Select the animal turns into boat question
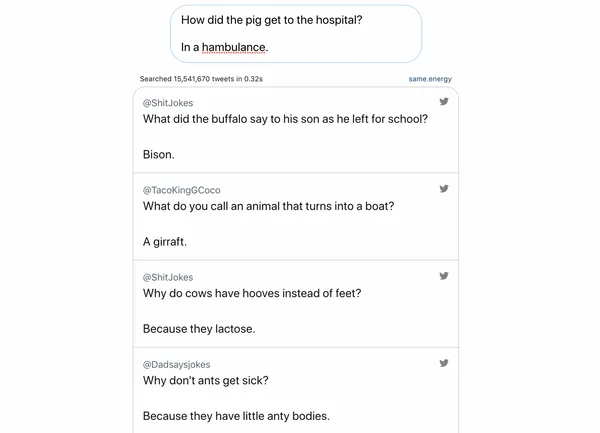 pyautogui.click(x=268, y=206)
